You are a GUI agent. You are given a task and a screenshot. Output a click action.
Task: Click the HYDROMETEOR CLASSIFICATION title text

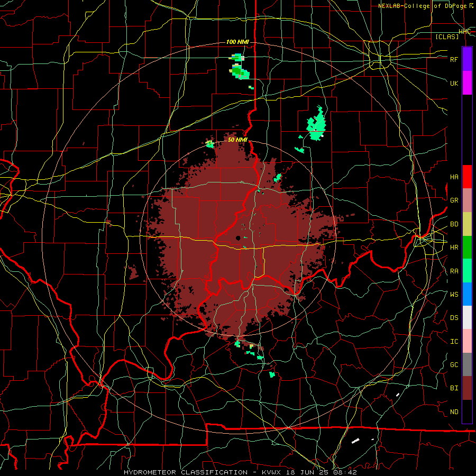point(186,472)
